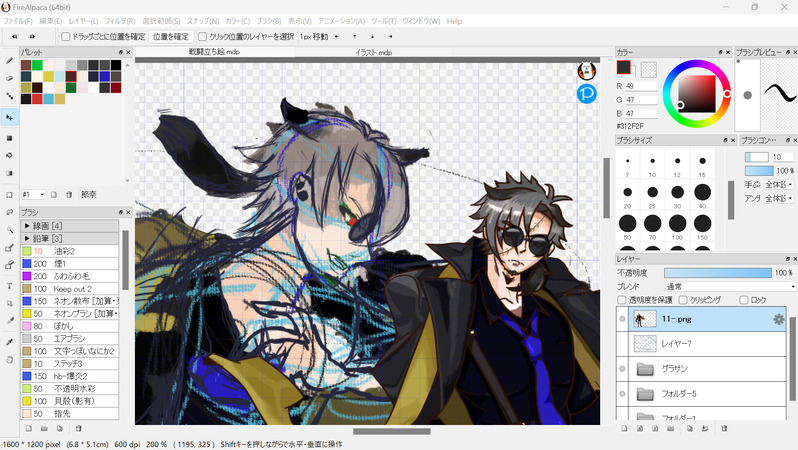Select the Eraser tool

(x=9, y=78)
